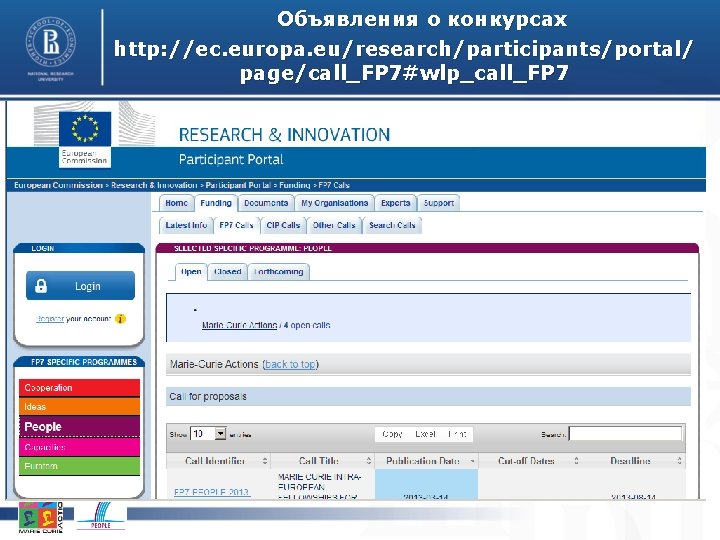720x540 pixels.
Task: Click the Participant Portal title
Action: pyautogui.click(x=231, y=160)
